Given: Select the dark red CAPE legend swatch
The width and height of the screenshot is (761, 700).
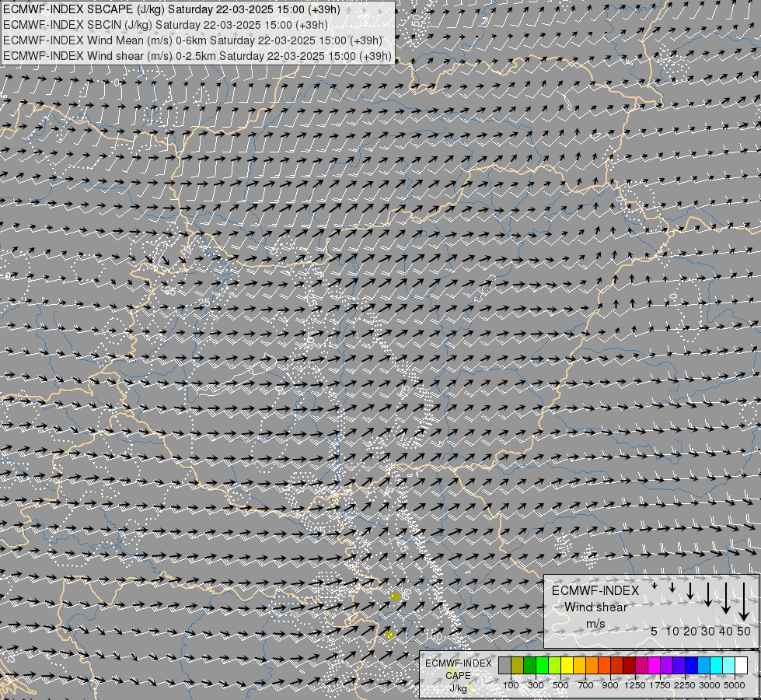Looking at the screenshot, I should [629, 665].
